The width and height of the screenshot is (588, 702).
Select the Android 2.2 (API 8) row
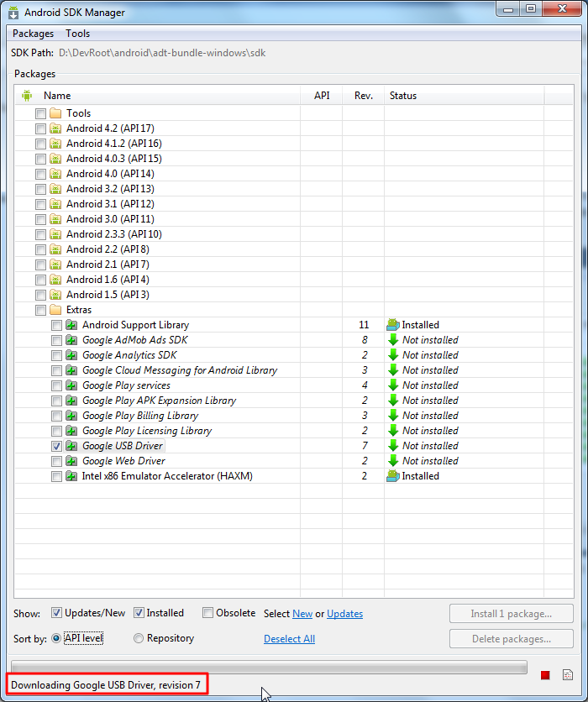(294, 249)
